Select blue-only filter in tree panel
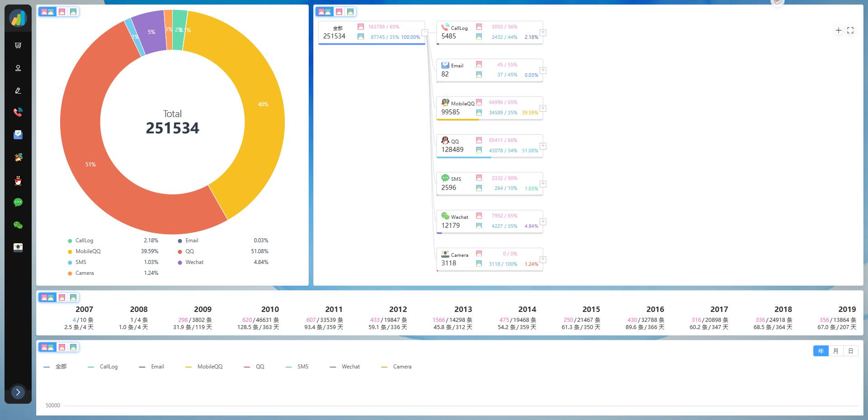The width and height of the screenshot is (868, 420). [350, 12]
